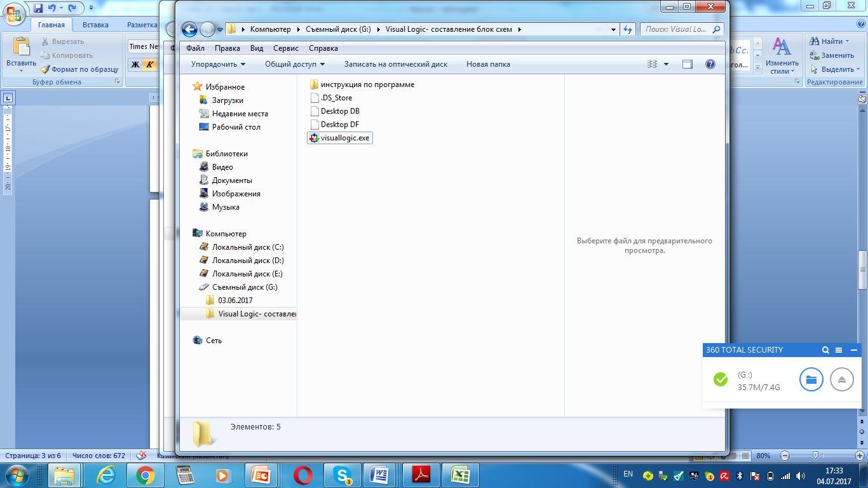Click the Replace (Заменить) icon in Word

click(x=815, y=55)
